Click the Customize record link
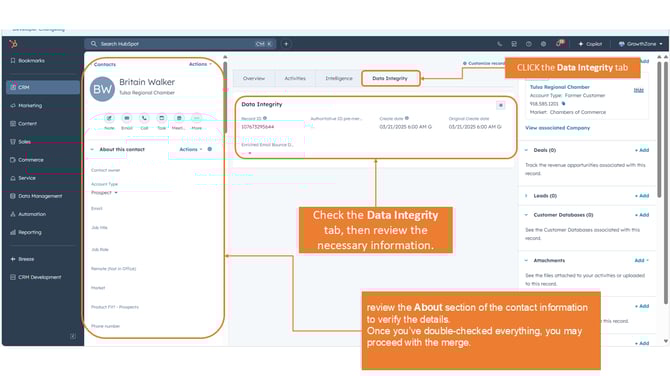This screenshot has width=670, height=376. click(x=483, y=63)
